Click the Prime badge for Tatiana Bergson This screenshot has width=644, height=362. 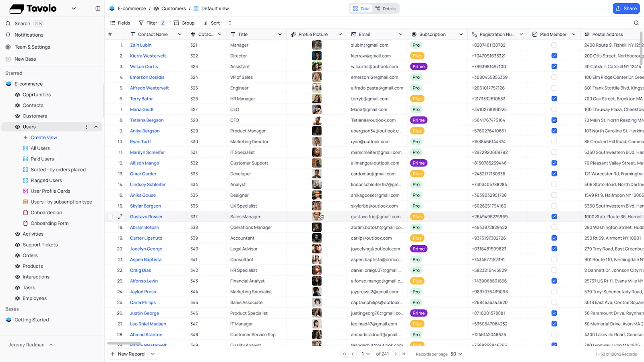coord(419,120)
